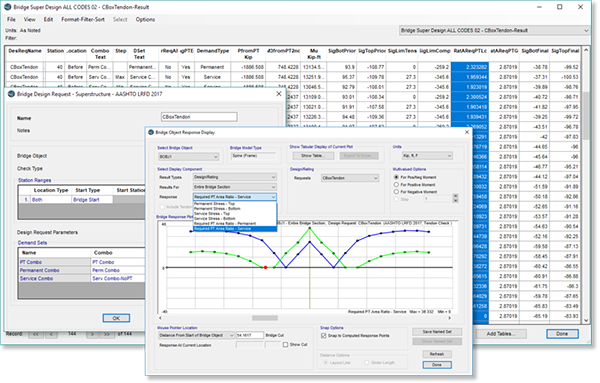
Task: Click the app icon in Bridge Super Design title bar
Action: 7,7
